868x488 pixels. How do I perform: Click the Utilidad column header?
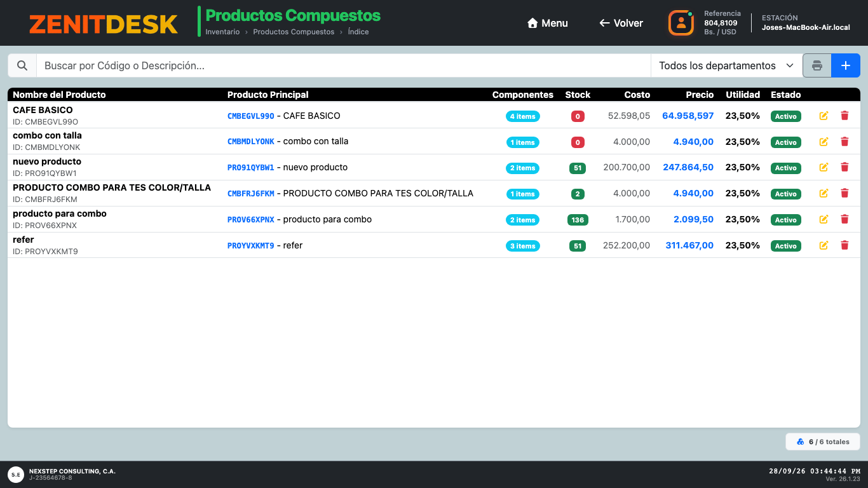[743, 95]
